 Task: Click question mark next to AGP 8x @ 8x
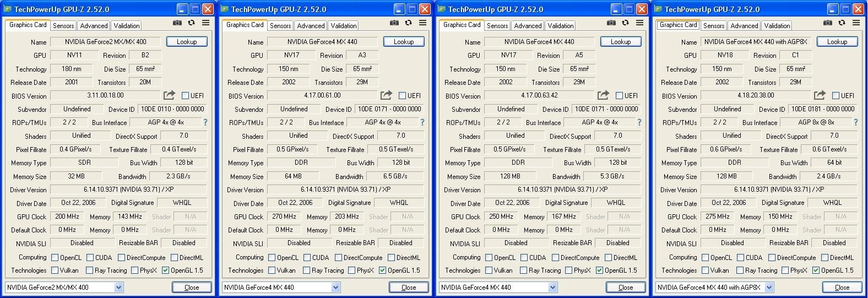(x=856, y=122)
